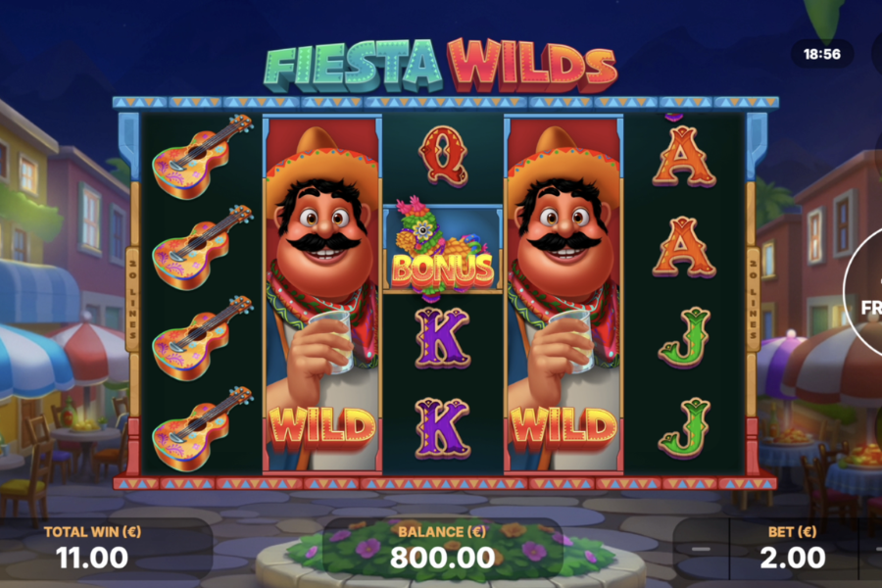882x588 pixels.
Task: Decrease the bet with the minus button
Action: click(x=701, y=549)
